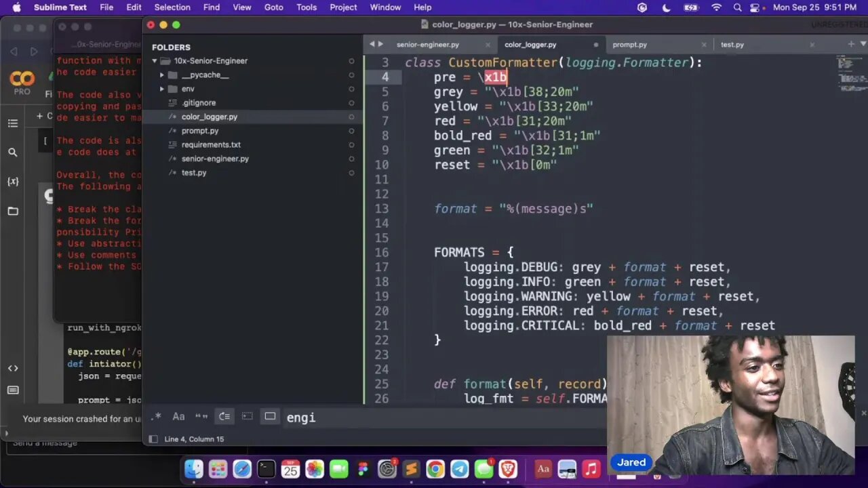The width and height of the screenshot is (868, 488).
Task: Close the prompt.py tab
Action: click(x=704, y=45)
